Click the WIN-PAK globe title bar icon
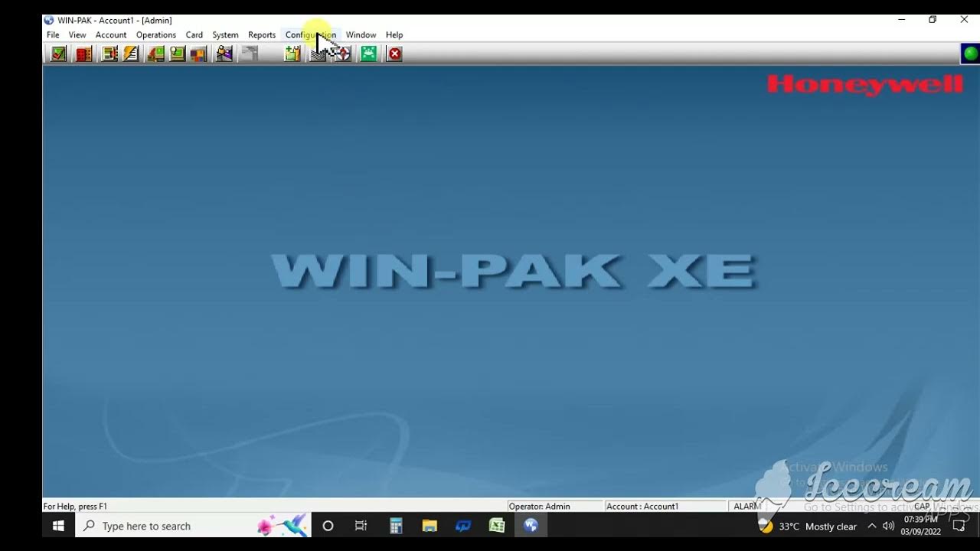Viewport: 980px width, 551px height. tap(49, 20)
